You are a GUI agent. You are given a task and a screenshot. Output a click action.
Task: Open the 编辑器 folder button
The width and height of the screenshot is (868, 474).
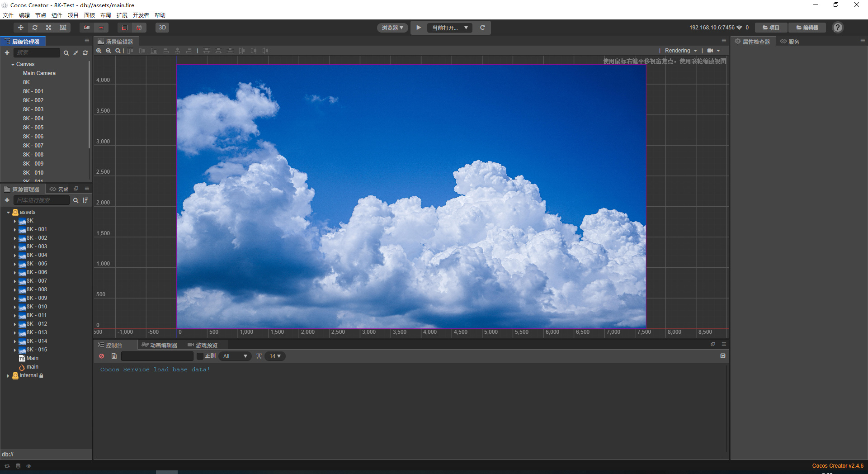tap(807, 28)
